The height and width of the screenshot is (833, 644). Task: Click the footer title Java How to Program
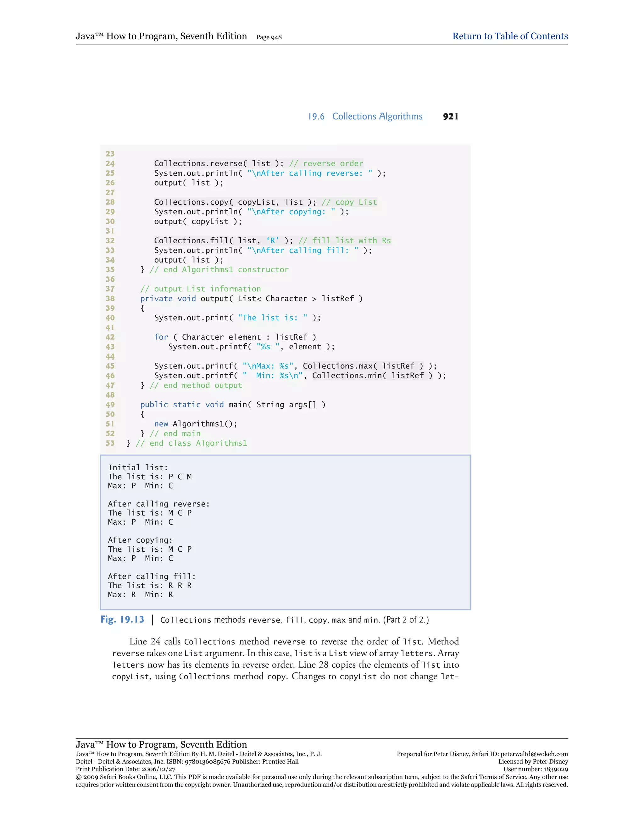coord(161,744)
